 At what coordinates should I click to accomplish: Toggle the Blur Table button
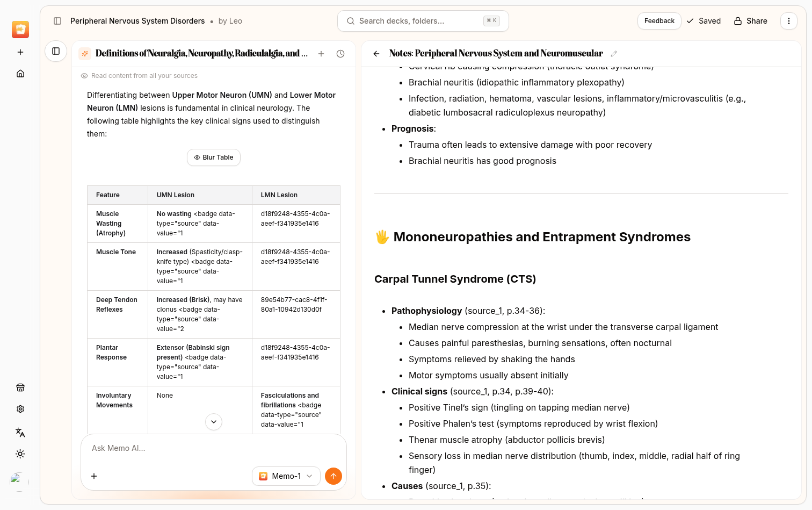tap(214, 157)
